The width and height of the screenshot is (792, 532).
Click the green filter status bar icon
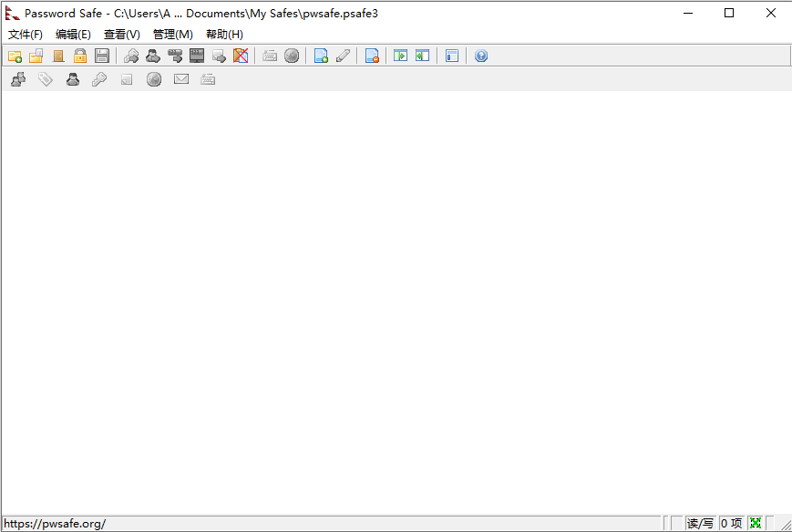click(755, 524)
